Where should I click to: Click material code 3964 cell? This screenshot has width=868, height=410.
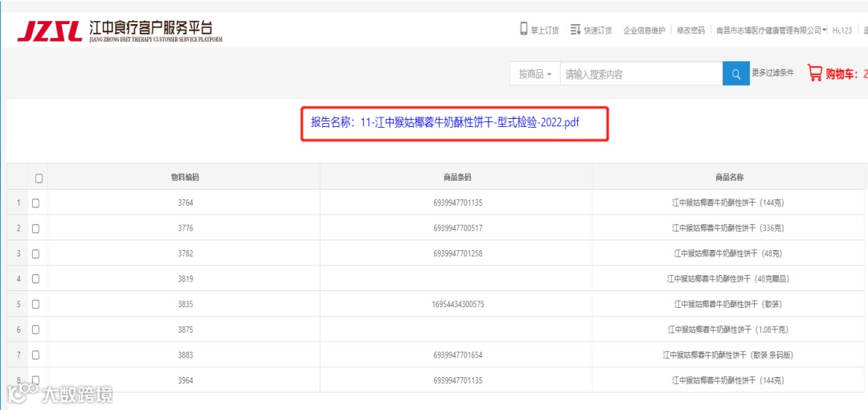coord(186,380)
